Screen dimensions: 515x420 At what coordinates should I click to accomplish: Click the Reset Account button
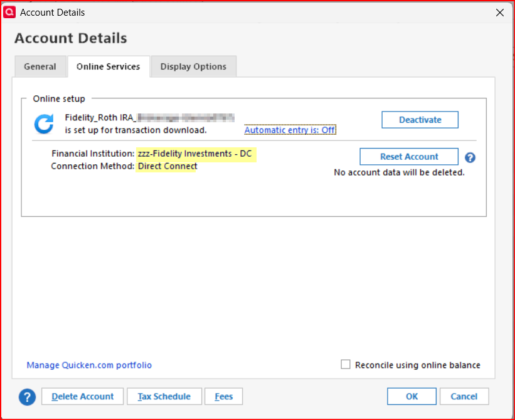[409, 157]
